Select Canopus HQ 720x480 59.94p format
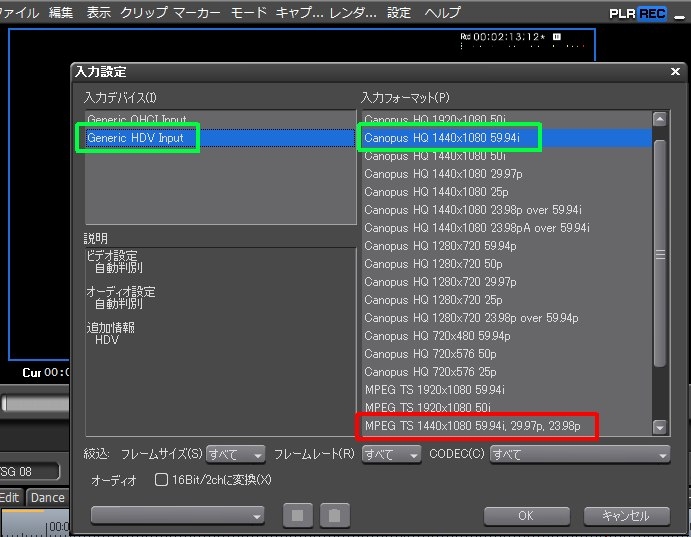Viewport: 691px width, 537px height. click(507, 336)
